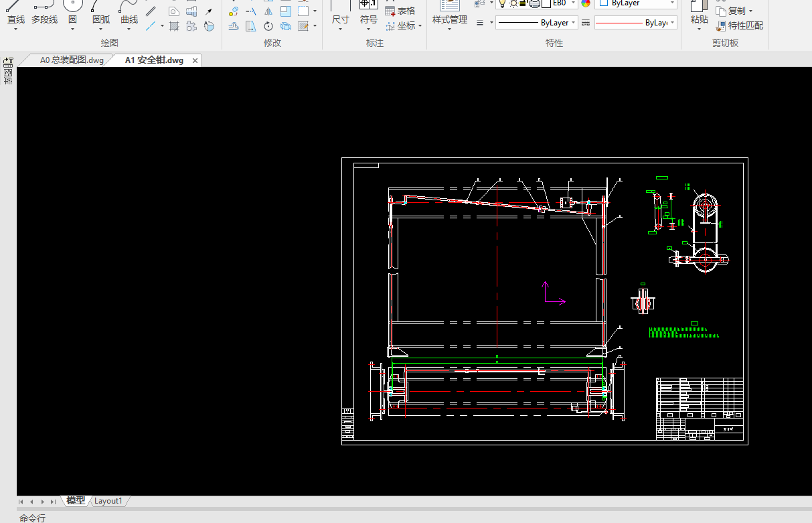The width and height of the screenshot is (812, 523).
Task: Activate the hatch fill tool icon
Action: [x=174, y=26]
